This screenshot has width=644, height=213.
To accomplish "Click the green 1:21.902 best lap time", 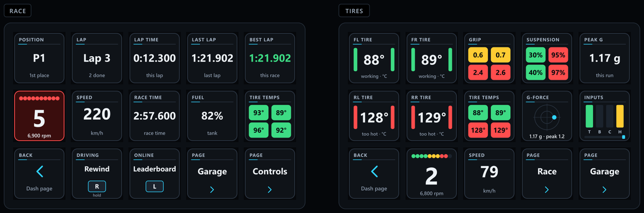I will click(x=269, y=58).
